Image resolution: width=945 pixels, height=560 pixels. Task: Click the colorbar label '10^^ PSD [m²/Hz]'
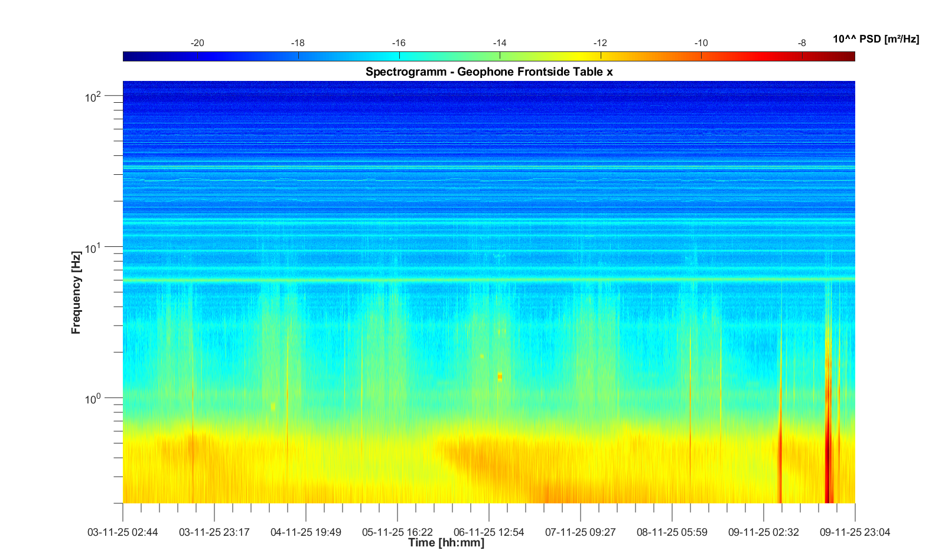tap(875, 40)
